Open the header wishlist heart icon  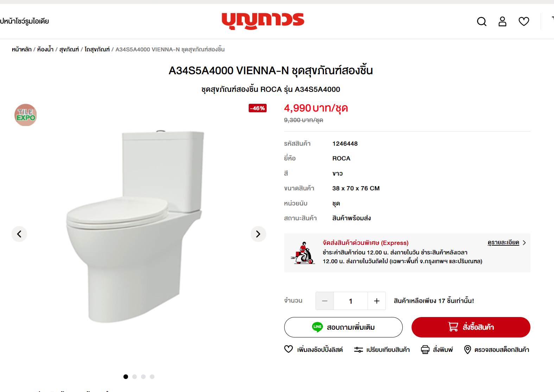524,21
